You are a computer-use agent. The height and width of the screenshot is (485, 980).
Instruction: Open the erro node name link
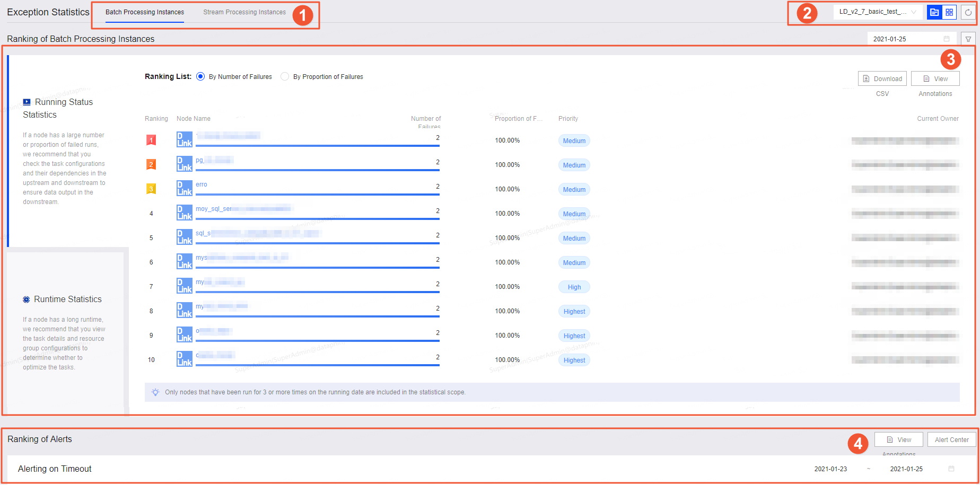(x=202, y=184)
